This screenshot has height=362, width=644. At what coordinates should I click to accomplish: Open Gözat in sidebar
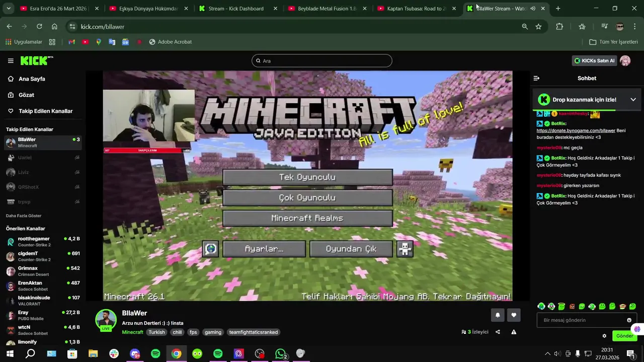point(26,95)
